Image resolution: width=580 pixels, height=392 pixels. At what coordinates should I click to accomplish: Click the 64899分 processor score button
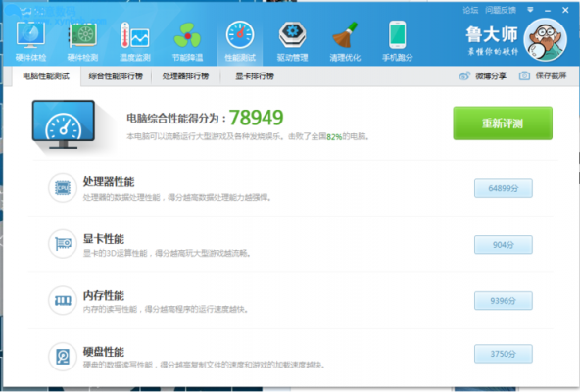tap(504, 188)
